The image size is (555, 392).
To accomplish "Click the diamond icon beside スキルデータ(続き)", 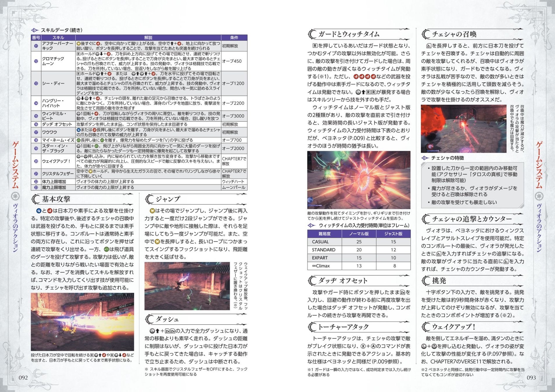I will 35,30.
